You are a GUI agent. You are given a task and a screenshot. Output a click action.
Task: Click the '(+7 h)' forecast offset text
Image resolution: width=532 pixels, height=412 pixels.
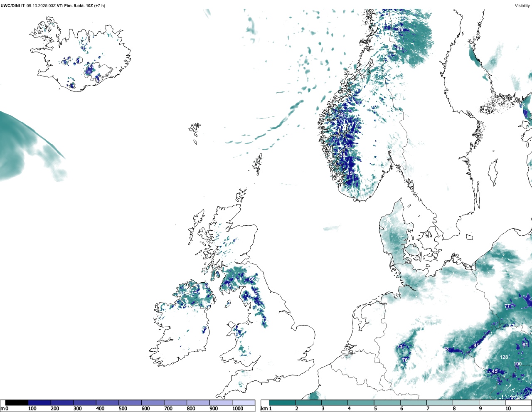point(100,5)
